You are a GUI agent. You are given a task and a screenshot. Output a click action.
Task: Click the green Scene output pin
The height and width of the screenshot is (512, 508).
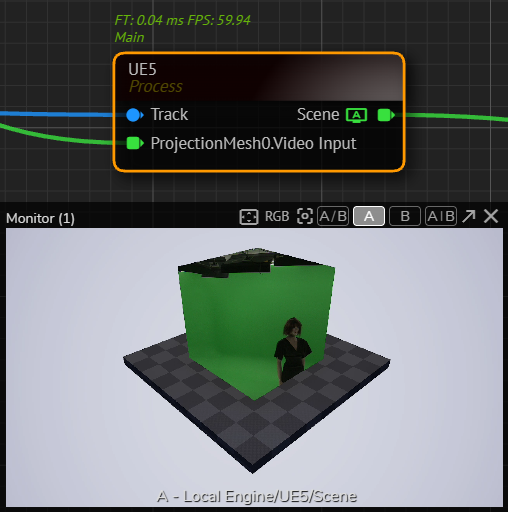[386, 115]
